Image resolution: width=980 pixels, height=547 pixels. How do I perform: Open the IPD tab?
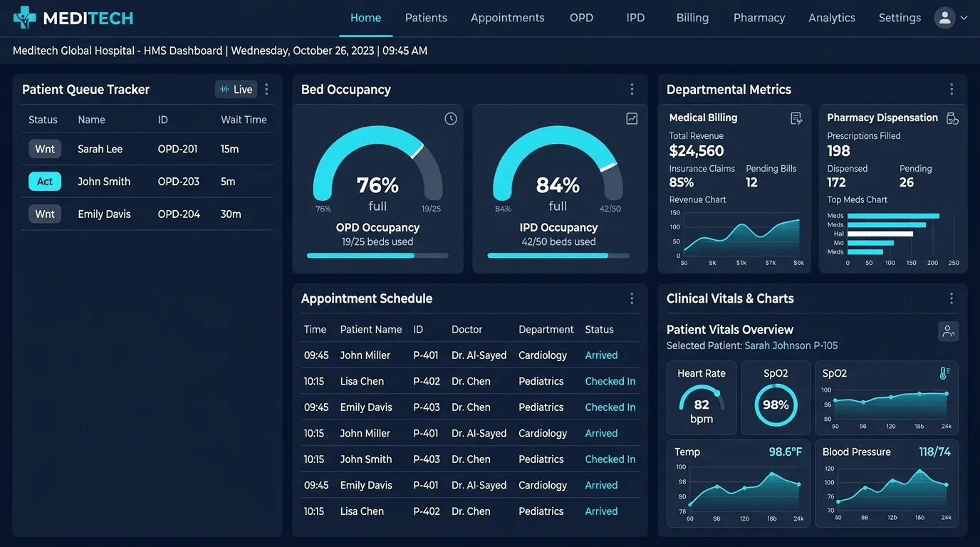(635, 18)
